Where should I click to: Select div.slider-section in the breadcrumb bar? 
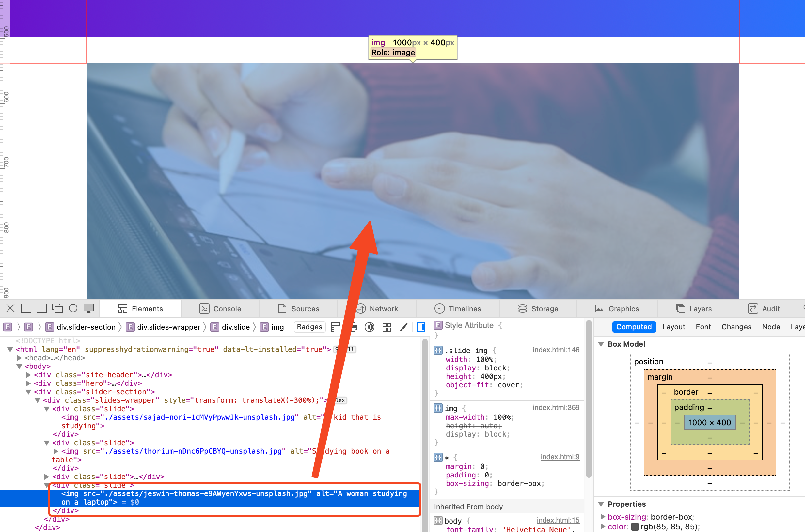[86, 327]
